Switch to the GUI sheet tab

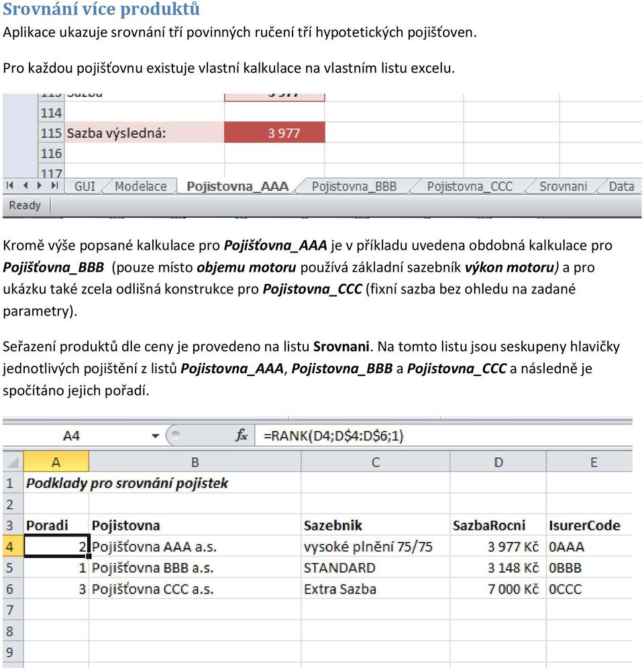85,187
